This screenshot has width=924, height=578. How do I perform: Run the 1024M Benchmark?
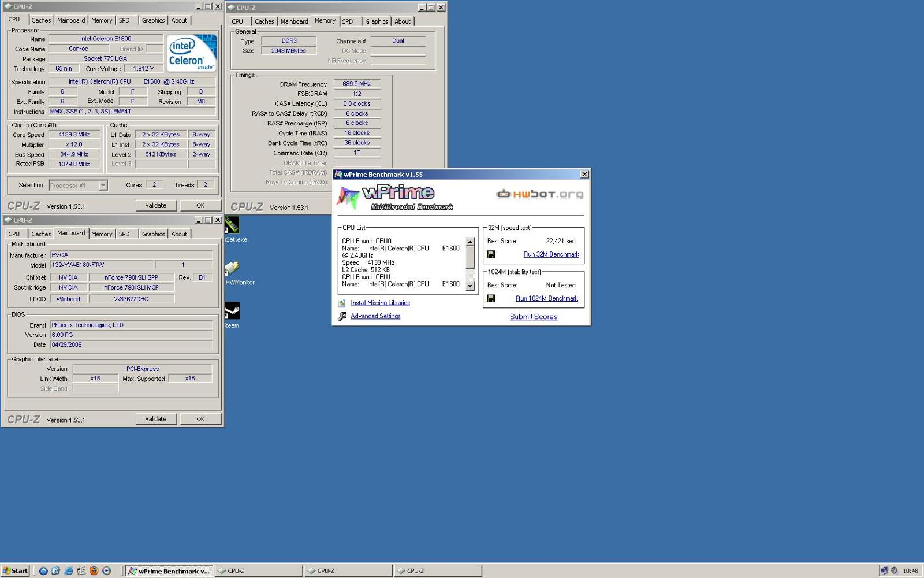pos(546,298)
